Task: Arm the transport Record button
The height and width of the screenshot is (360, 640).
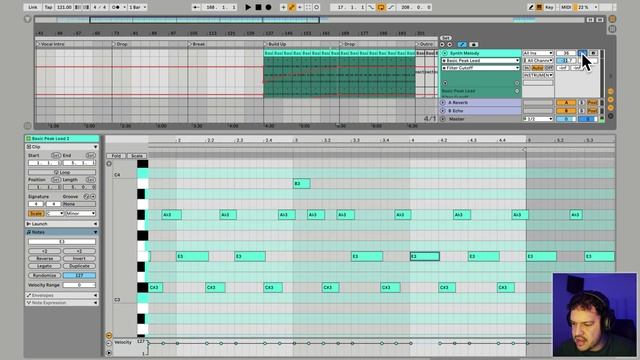Action: (268, 7)
